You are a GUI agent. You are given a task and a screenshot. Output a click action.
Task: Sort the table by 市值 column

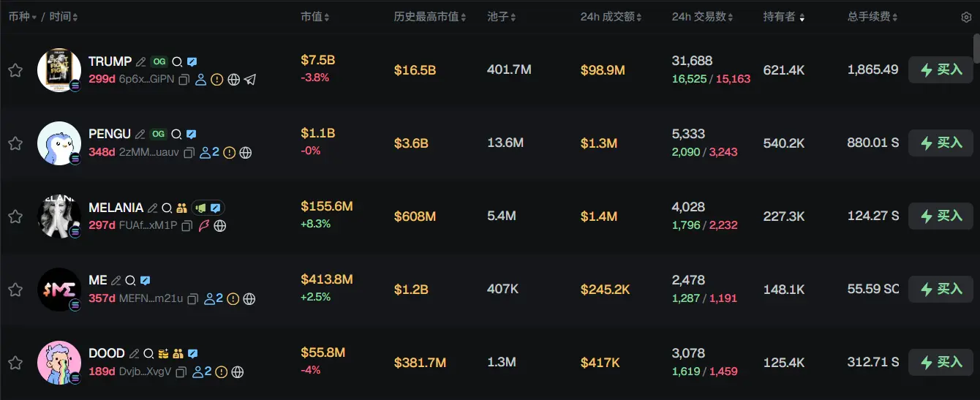pyautogui.click(x=315, y=17)
